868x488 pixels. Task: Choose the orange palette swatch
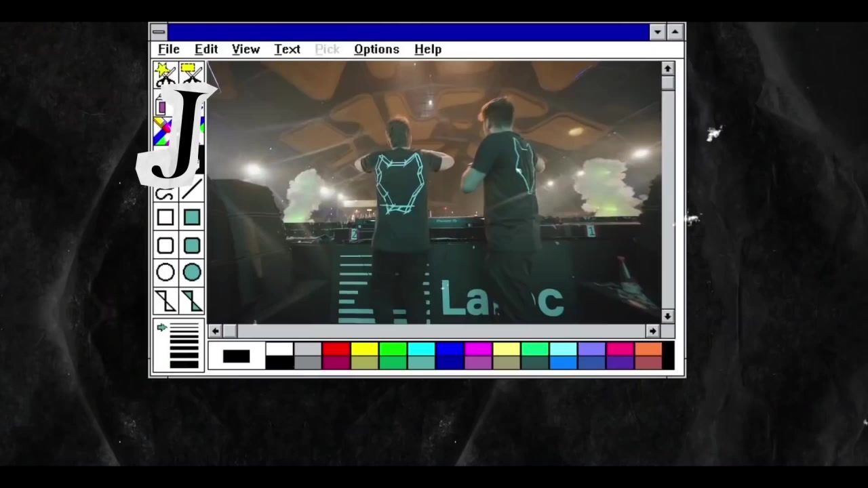649,349
